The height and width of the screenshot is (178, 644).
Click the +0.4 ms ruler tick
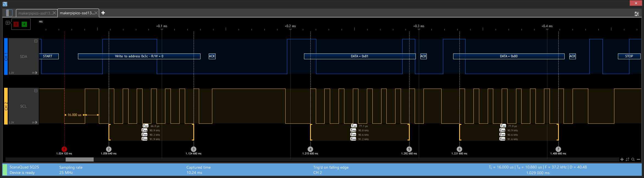coord(547,26)
